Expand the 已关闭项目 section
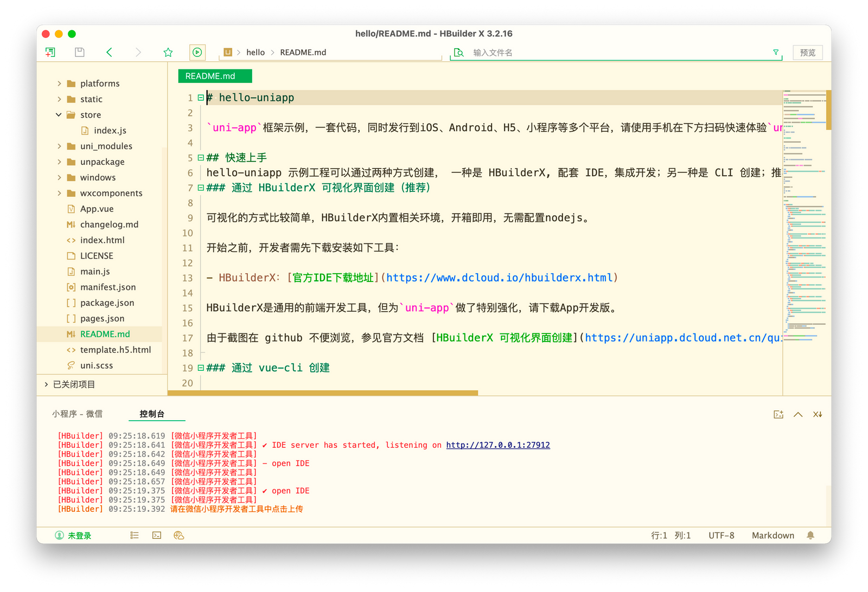 pyautogui.click(x=46, y=384)
